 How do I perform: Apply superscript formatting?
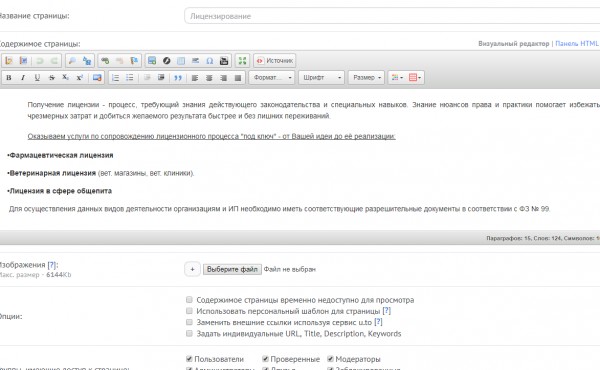(x=80, y=78)
